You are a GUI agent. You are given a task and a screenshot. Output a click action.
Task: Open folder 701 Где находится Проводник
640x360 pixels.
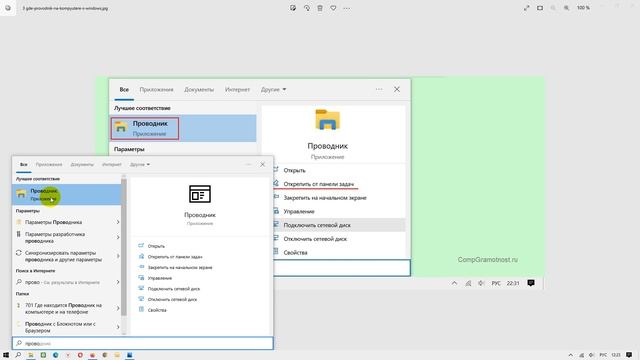point(63,308)
